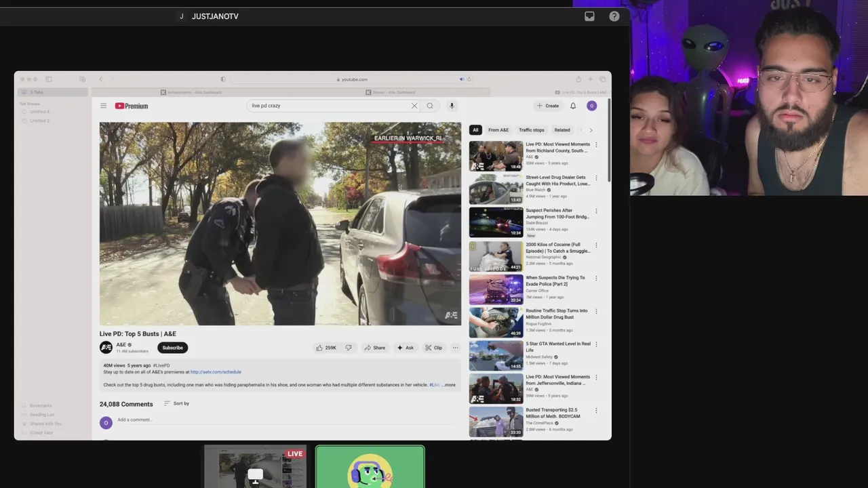Open the purple account avatar menu
Screen dimensions: 868x488
point(591,106)
